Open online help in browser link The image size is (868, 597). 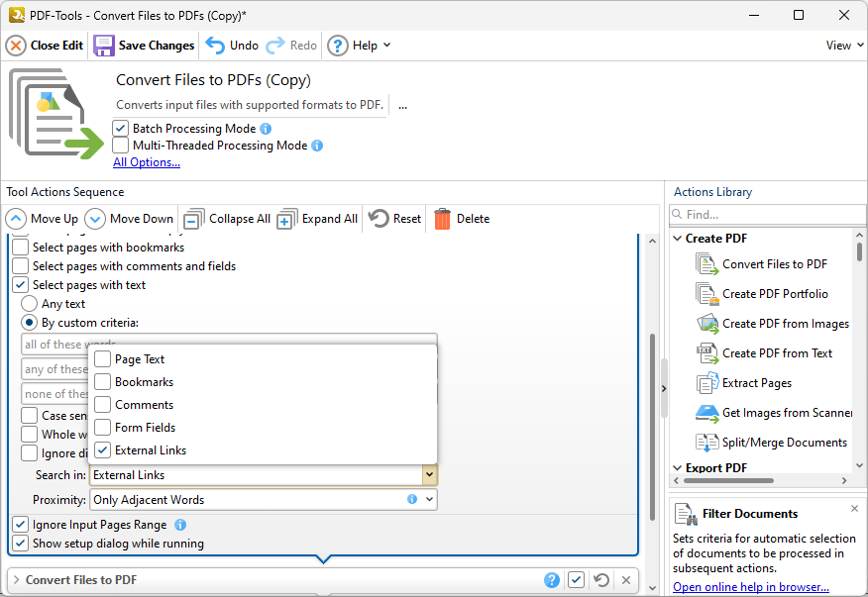pyautogui.click(x=751, y=586)
